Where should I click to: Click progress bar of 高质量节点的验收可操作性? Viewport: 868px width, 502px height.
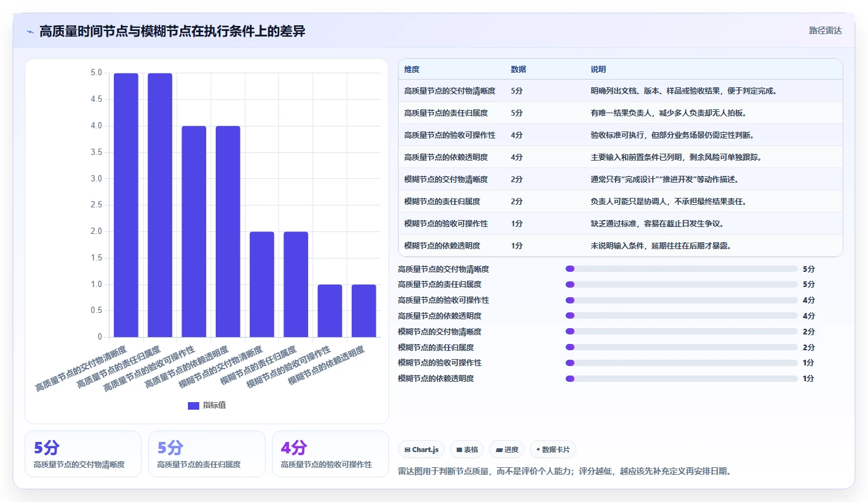(x=681, y=300)
